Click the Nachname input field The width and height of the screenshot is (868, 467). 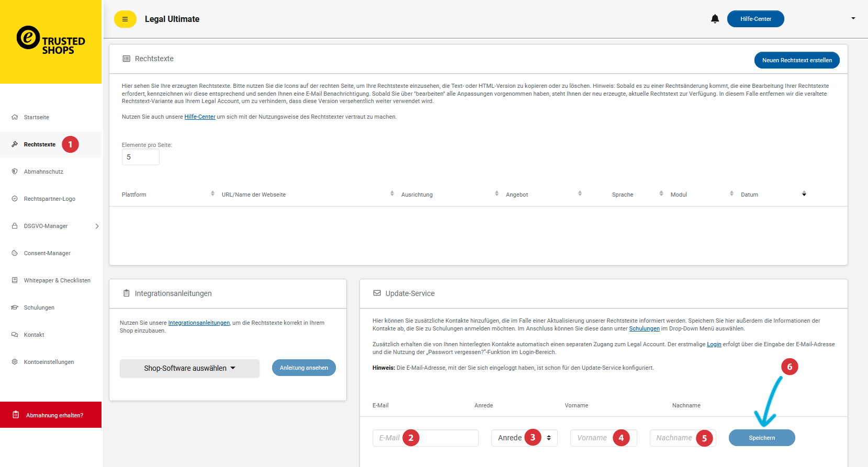683,438
